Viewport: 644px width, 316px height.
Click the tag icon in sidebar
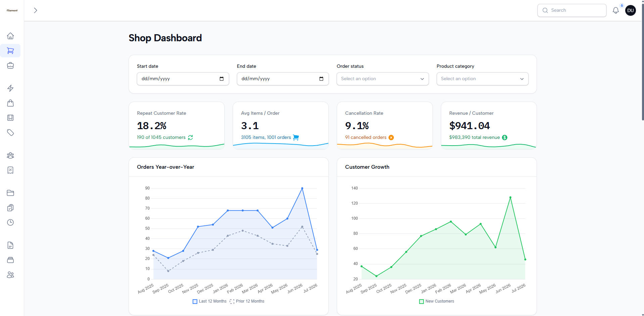10,133
